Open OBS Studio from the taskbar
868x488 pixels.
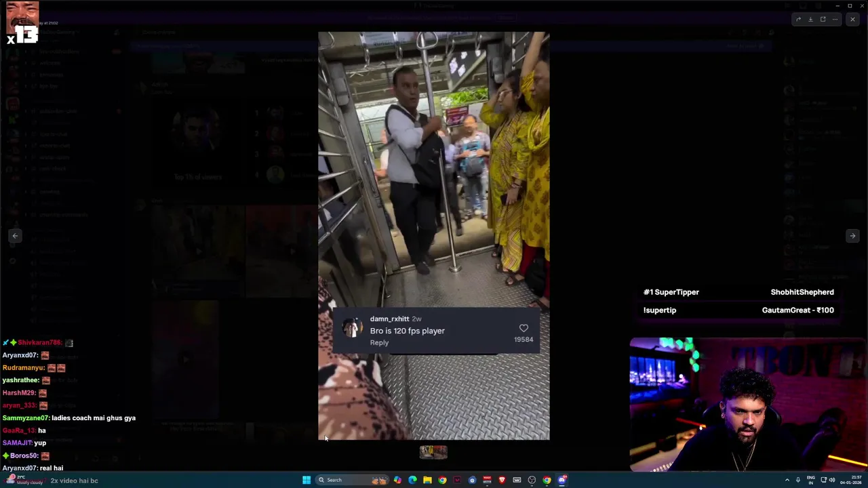pos(532,480)
